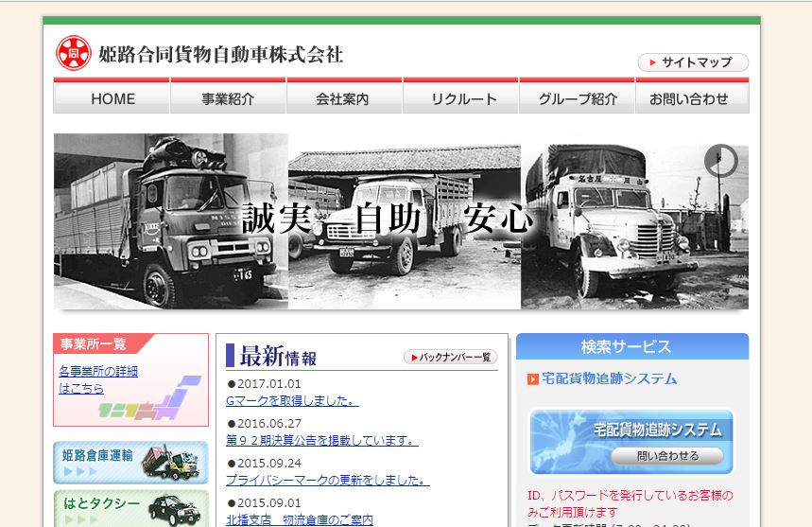Viewport: 812px width, 527px height.
Task: Open the 第92期決算公告 news link
Action: [x=321, y=440]
